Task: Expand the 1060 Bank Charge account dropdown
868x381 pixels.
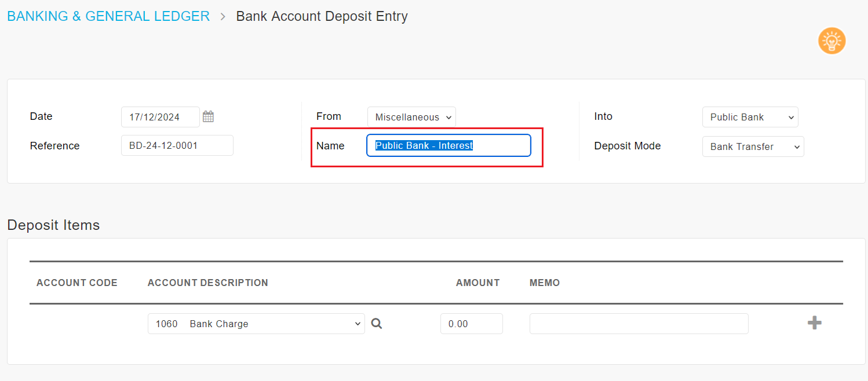Action: pyautogui.click(x=256, y=324)
